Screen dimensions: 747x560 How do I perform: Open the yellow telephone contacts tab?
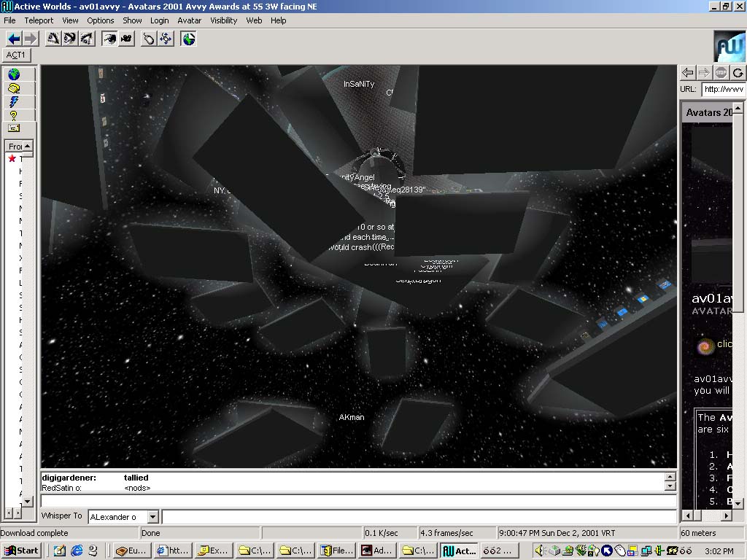coord(13,88)
